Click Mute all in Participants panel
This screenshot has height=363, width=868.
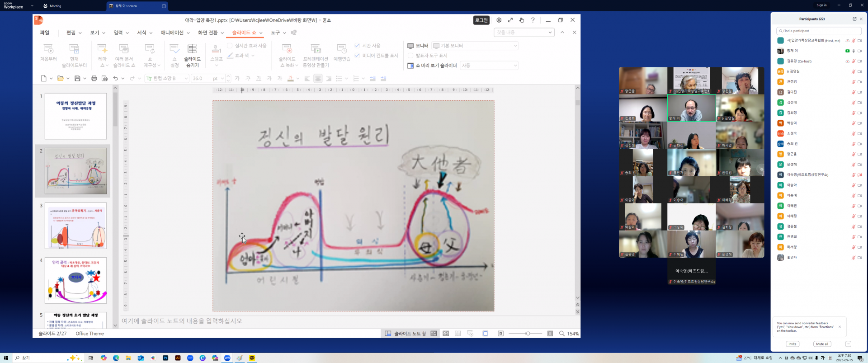click(x=822, y=344)
